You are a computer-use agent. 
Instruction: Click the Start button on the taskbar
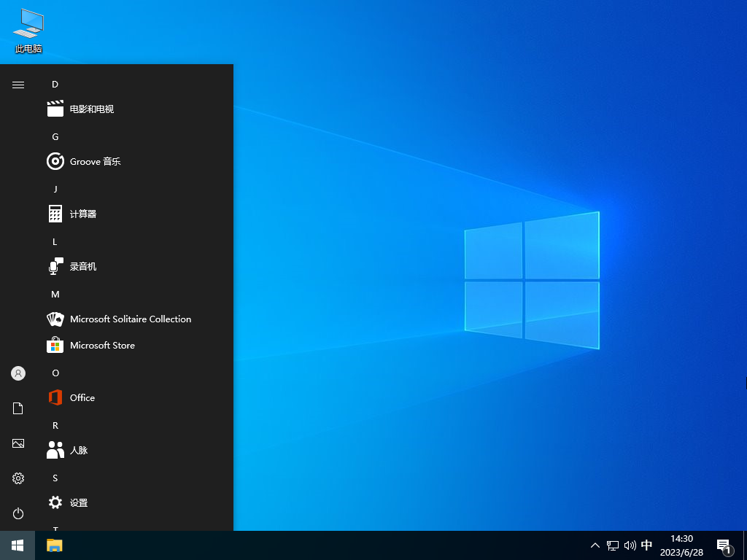point(16,545)
